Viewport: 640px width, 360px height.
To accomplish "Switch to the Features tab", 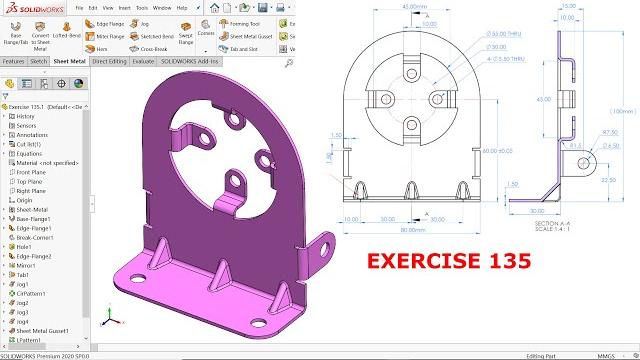I will coord(13,61).
